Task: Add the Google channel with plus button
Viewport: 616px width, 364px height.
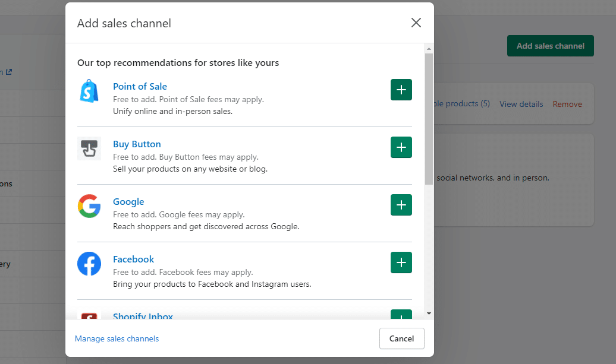Action: [x=401, y=205]
